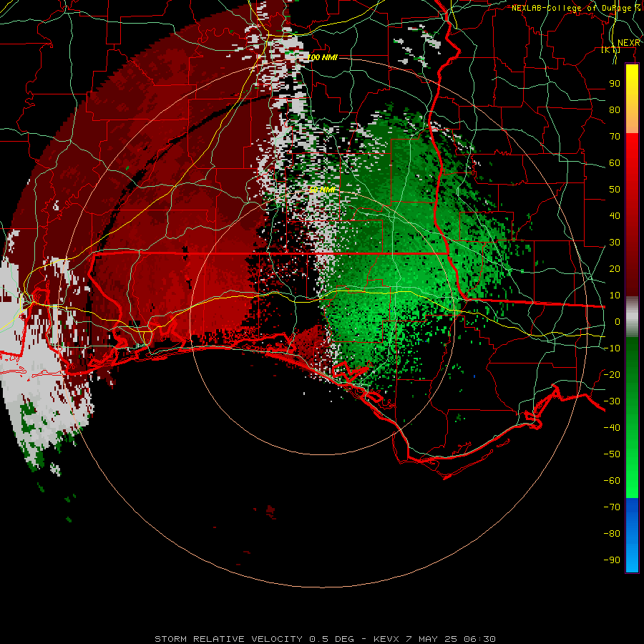Click the "KEVX 7 MAY 25 06:30" timestamp text
Image resolution: width=644 pixels, height=644 pixels.
tap(434, 639)
